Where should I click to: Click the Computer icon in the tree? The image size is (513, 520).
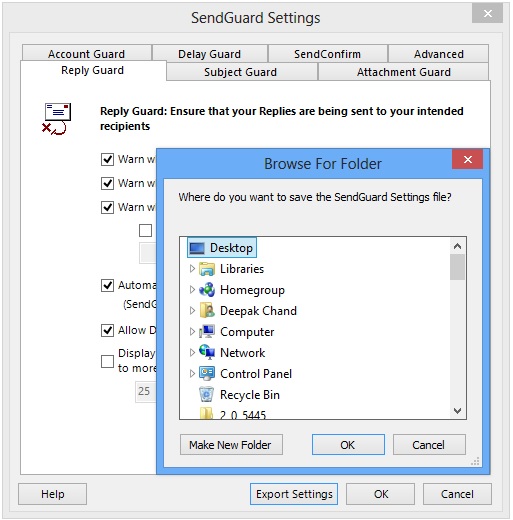[207, 331]
